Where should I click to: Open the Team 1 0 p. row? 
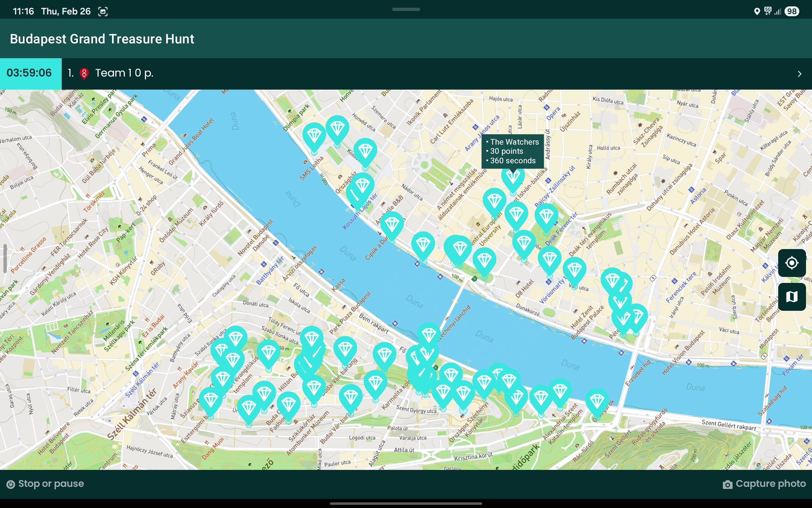point(437,74)
